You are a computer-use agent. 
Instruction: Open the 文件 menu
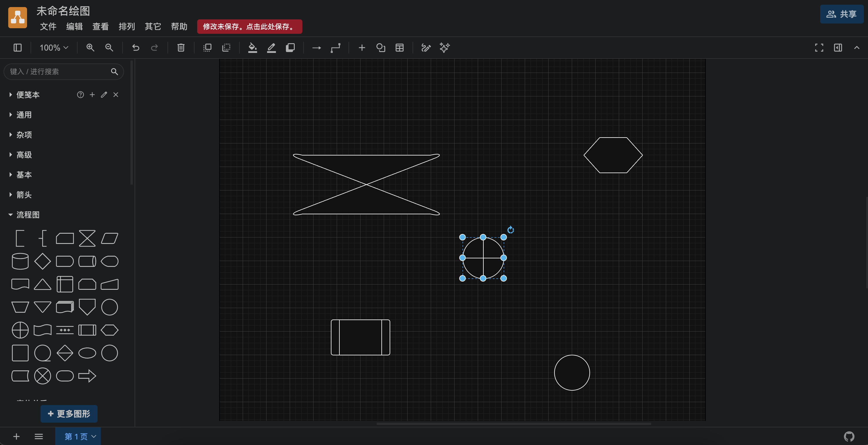pos(48,26)
